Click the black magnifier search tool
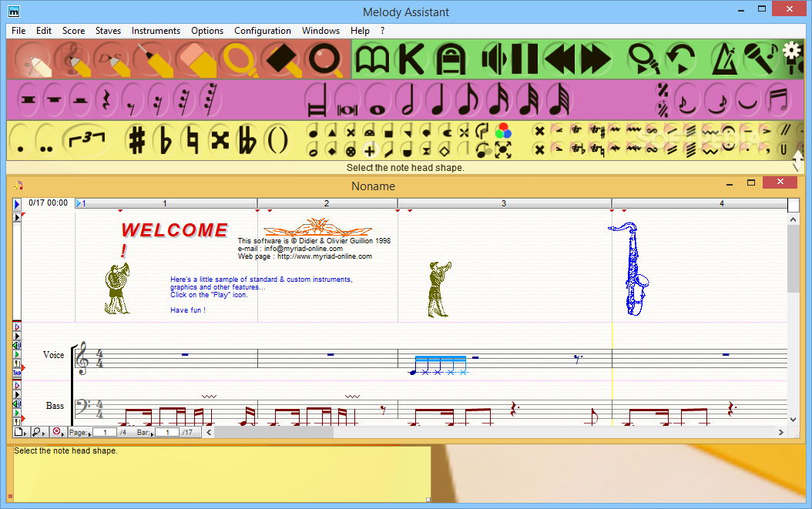 (325, 60)
